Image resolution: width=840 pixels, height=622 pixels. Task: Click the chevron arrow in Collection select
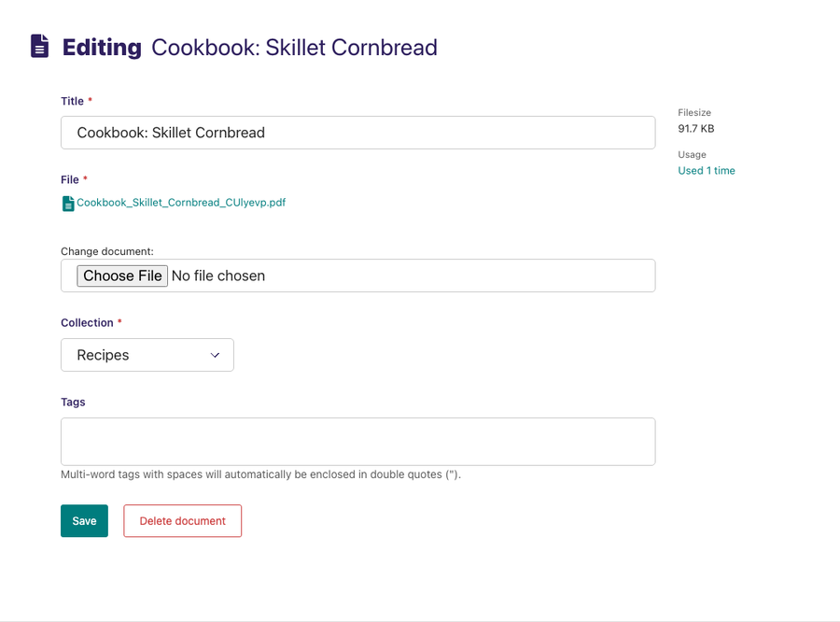tap(215, 355)
